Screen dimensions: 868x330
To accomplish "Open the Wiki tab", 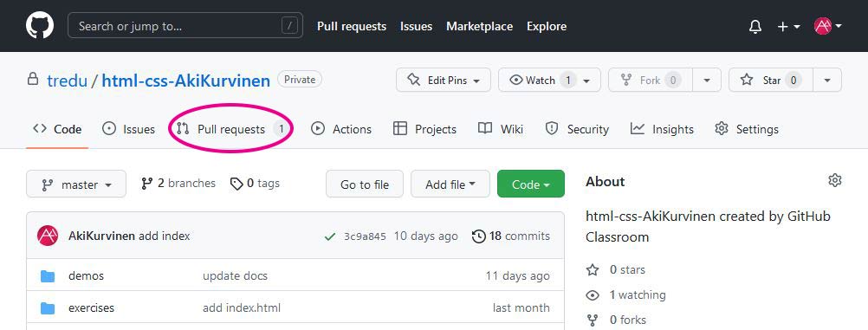I will pyautogui.click(x=501, y=129).
